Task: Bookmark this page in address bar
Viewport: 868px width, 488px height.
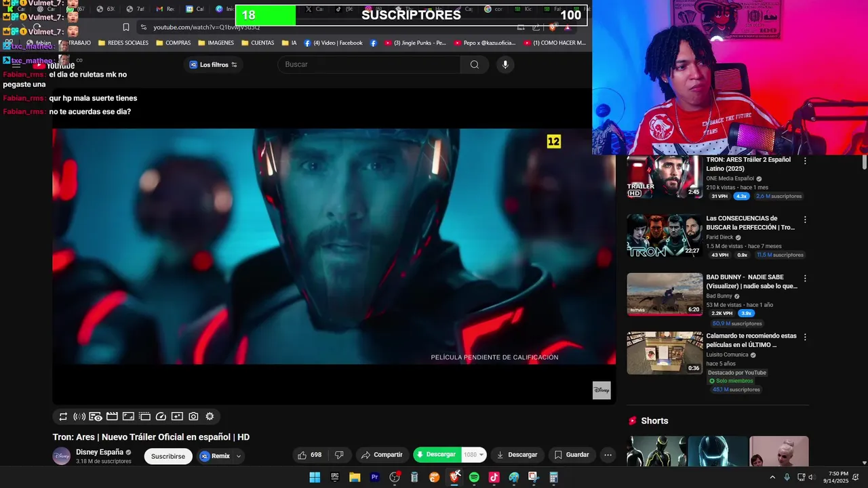Action: [x=125, y=27]
